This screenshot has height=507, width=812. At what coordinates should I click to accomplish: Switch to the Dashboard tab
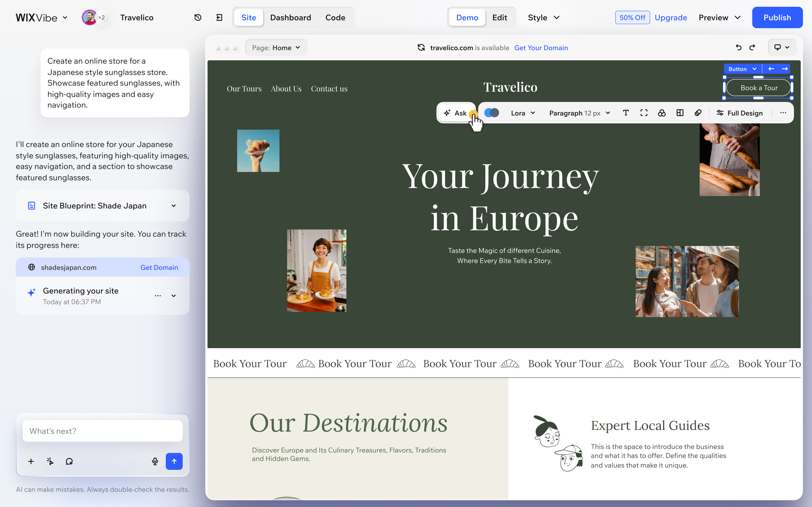point(291,17)
